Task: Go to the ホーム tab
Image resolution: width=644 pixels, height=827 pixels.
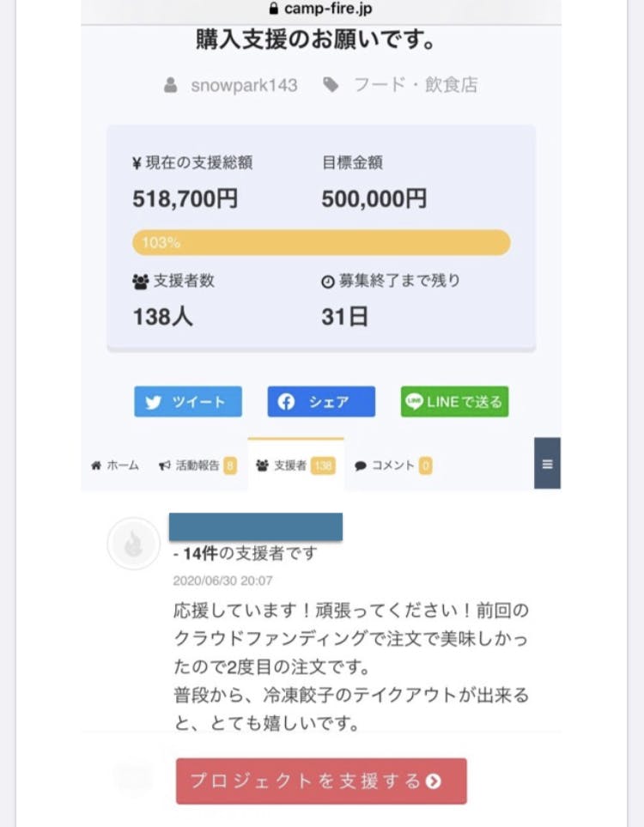Action: tap(115, 465)
